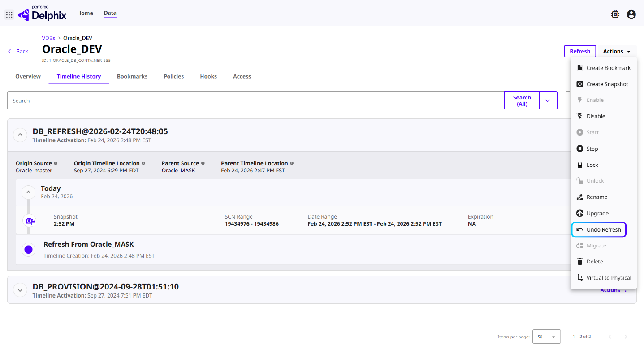Collapse the Today snapshot group
644x346 pixels.
28,192
